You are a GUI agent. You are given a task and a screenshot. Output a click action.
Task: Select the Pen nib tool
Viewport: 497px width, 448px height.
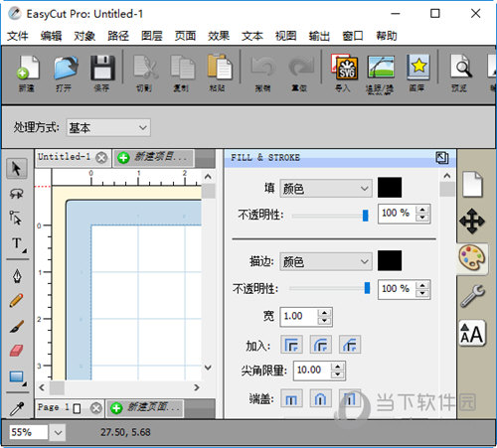(17, 275)
